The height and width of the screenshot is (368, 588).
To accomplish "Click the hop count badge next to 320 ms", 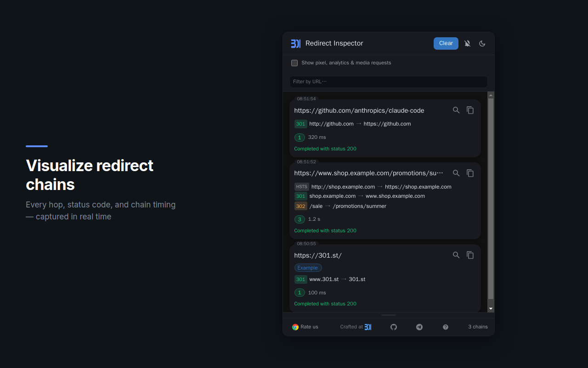I will tap(300, 138).
